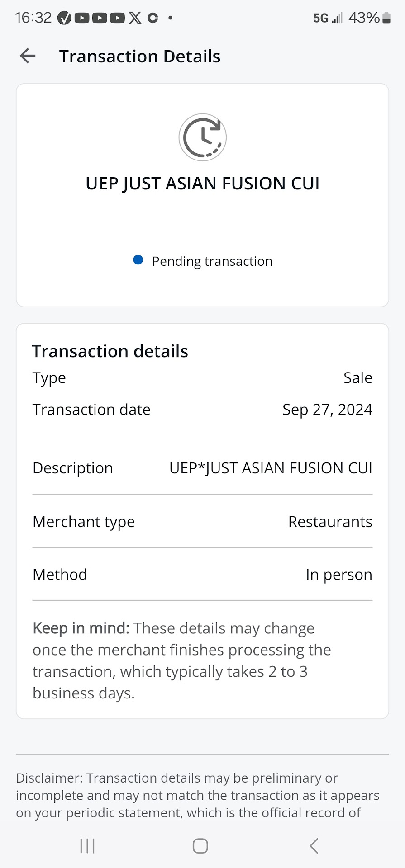Viewport: 405px width, 868px height.
Task: Tap the 5G signal indicator
Action: pos(321,18)
